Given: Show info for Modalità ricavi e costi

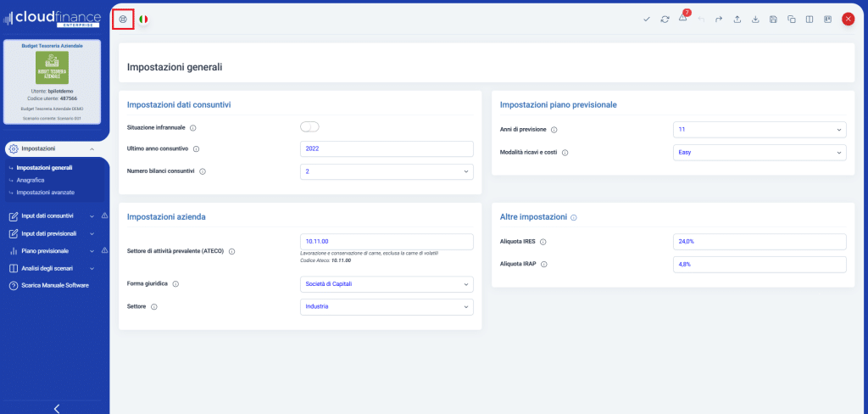Looking at the screenshot, I should click(565, 153).
